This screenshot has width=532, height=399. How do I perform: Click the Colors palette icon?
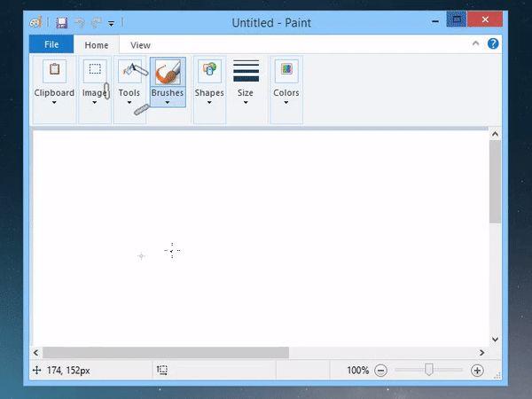pos(286,70)
